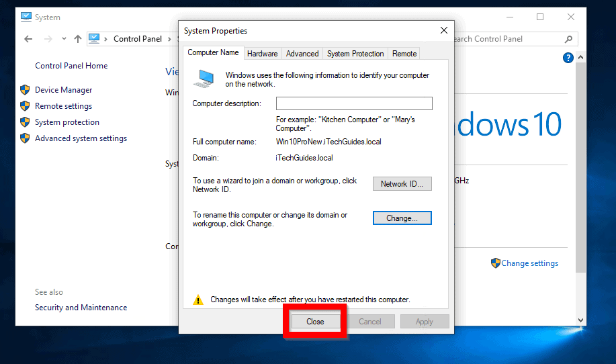616x364 pixels.
Task: Open Device Manager link in sidebar
Action: tap(63, 90)
